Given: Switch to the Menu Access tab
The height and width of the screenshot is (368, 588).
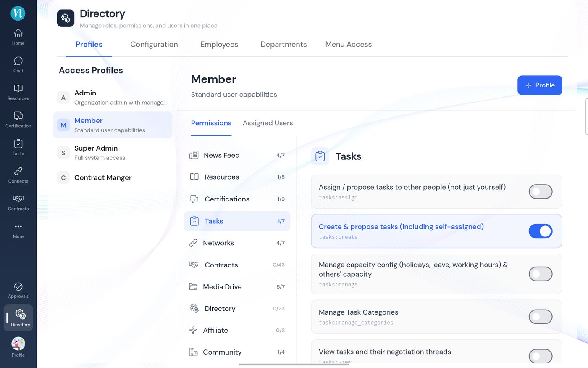Looking at the screenshot, I should (x=349, y=45).
